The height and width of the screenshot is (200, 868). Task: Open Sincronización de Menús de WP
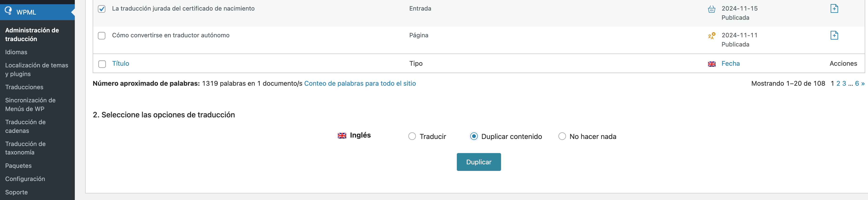pos(30,104)
